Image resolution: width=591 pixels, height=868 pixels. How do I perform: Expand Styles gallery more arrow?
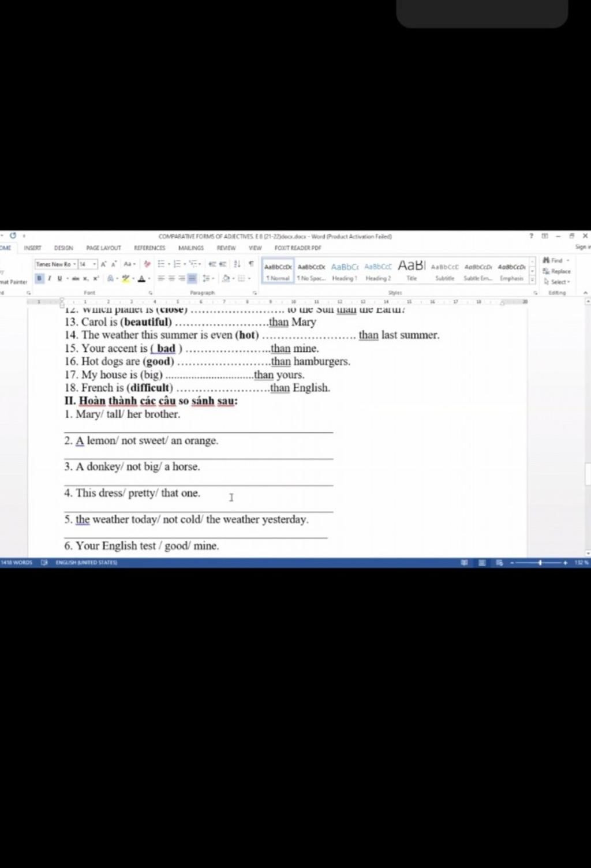(532, 279)
